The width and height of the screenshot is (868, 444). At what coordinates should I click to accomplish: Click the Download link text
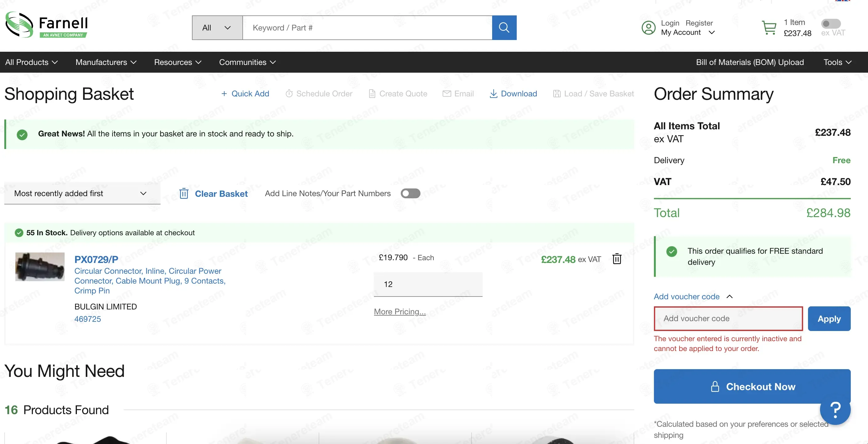[519, 94]
